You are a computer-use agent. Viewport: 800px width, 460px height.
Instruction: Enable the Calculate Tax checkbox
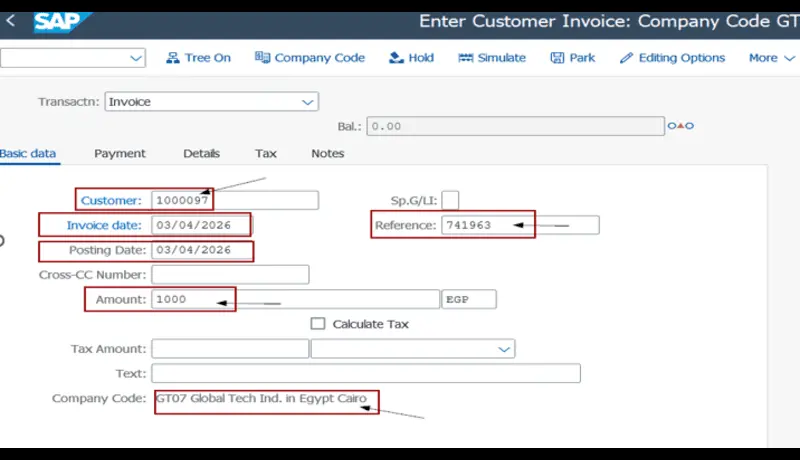(x=318, y=324)
